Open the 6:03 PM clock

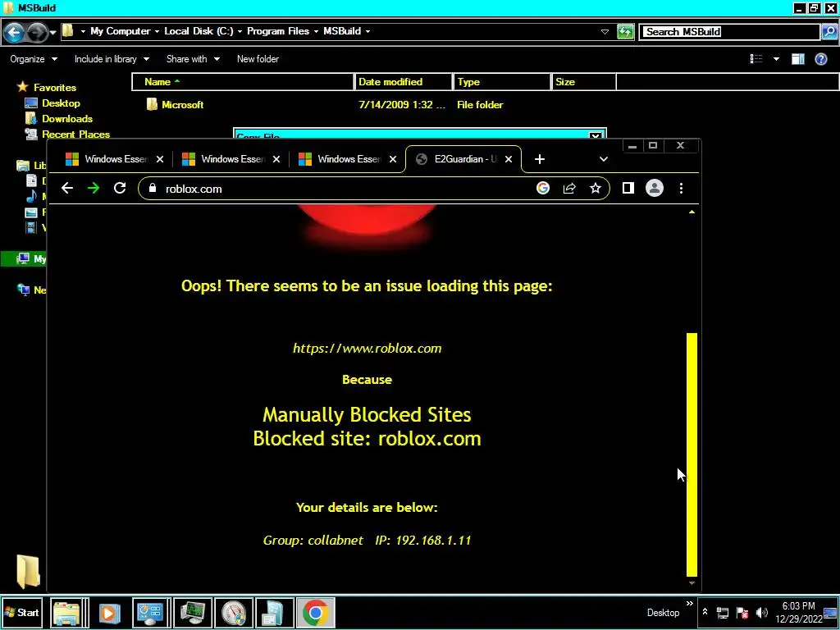[798, 612]
